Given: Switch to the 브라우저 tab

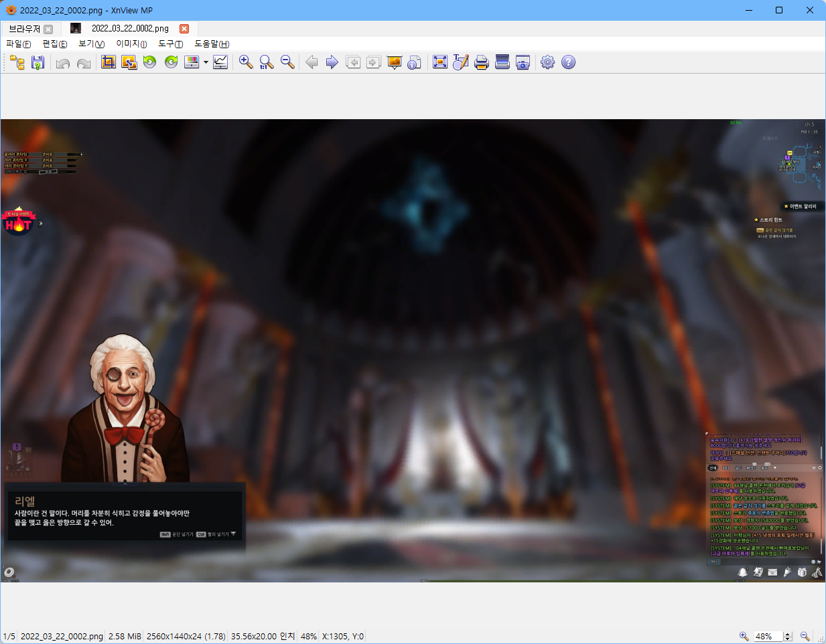Looking at the screenshot, I should [x=25, y=29].
